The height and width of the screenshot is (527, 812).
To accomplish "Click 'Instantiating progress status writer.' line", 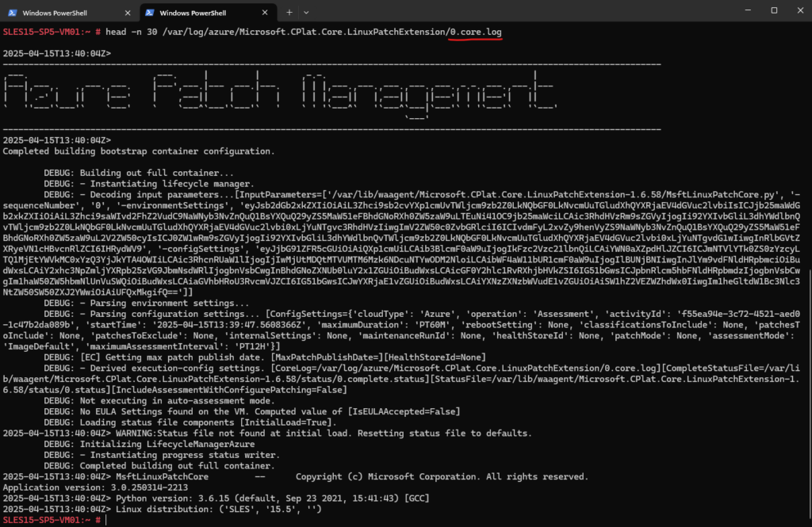I will click(162, 455).
